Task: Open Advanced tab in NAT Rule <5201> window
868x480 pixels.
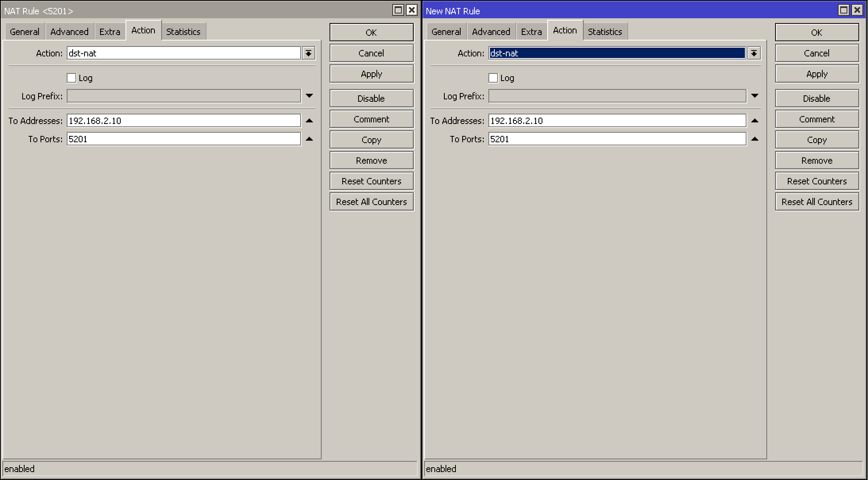Action: (x=69, y=31)
